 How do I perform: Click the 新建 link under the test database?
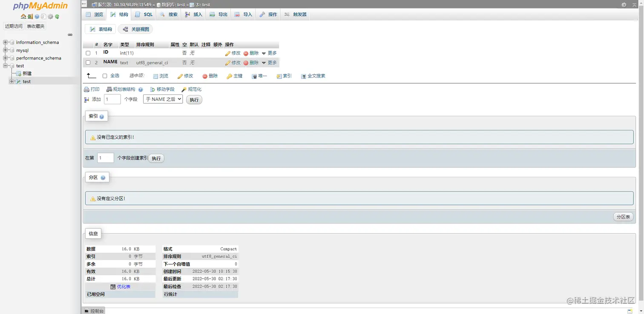(27, 74)
